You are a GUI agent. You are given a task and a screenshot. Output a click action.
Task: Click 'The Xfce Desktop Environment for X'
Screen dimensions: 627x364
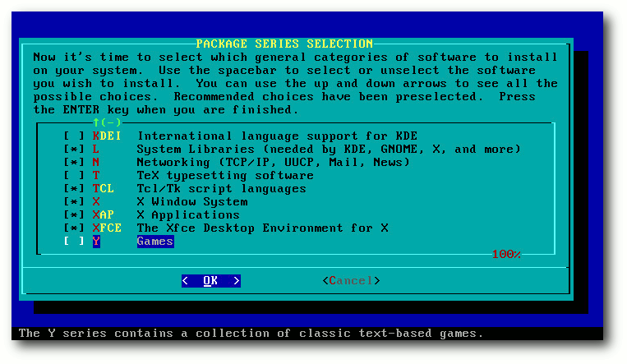[x=263, y=228]
